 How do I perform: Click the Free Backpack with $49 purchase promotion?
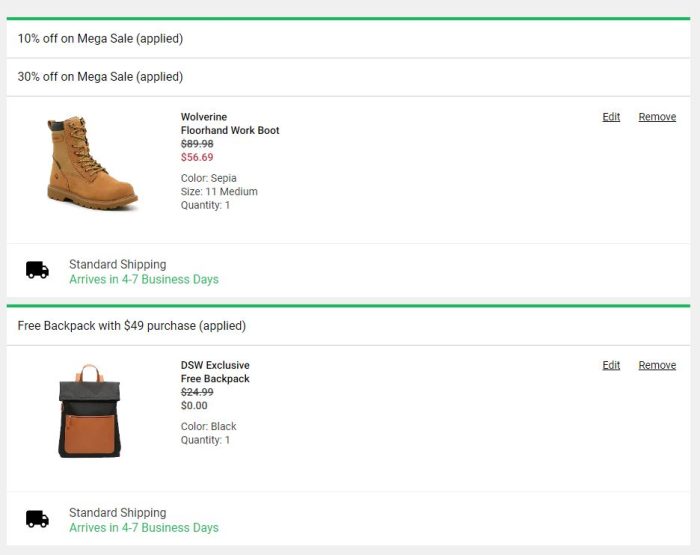131,326
